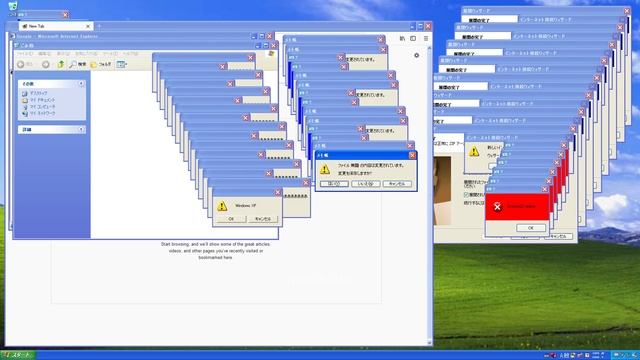Open the gear settings icon on the new tab page
Screen dimensions: 640x360
[x=416, y=55]
